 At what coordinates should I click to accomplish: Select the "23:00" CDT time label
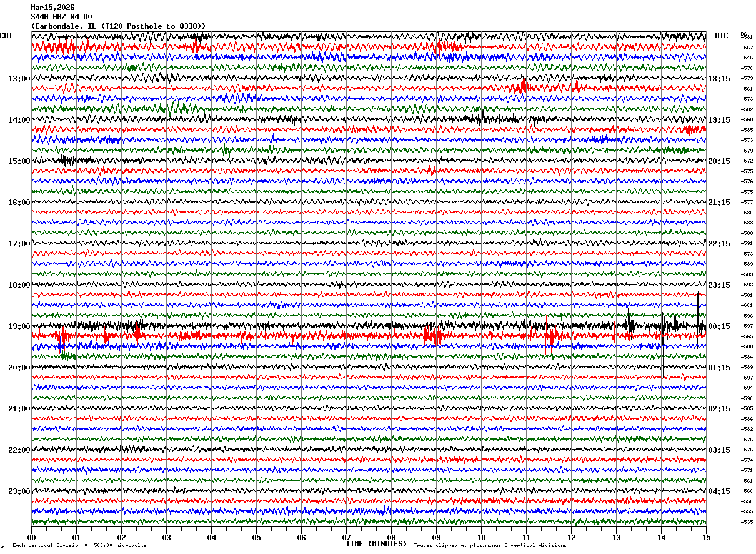(19, 491)
